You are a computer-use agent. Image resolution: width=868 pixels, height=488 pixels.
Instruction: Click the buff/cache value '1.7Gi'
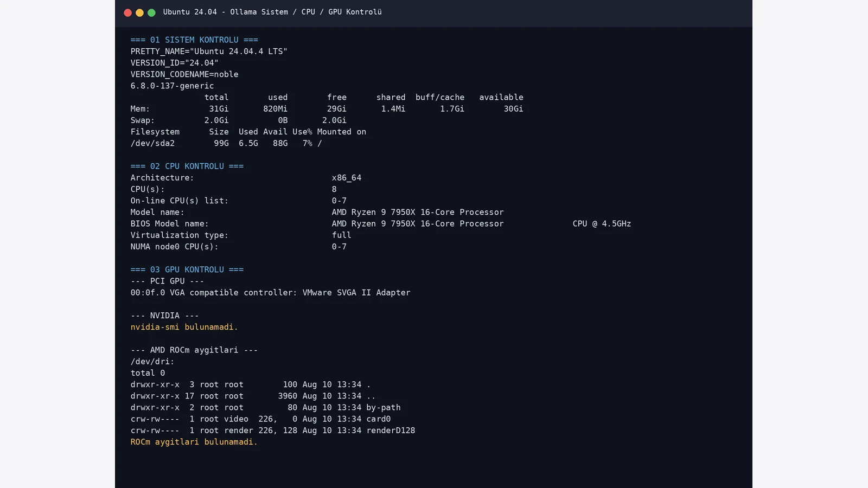(452, 109)
